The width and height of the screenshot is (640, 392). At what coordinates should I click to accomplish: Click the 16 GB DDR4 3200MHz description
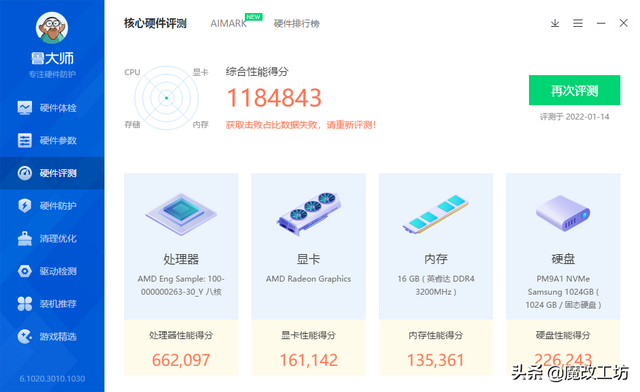[x=436, y=285]
